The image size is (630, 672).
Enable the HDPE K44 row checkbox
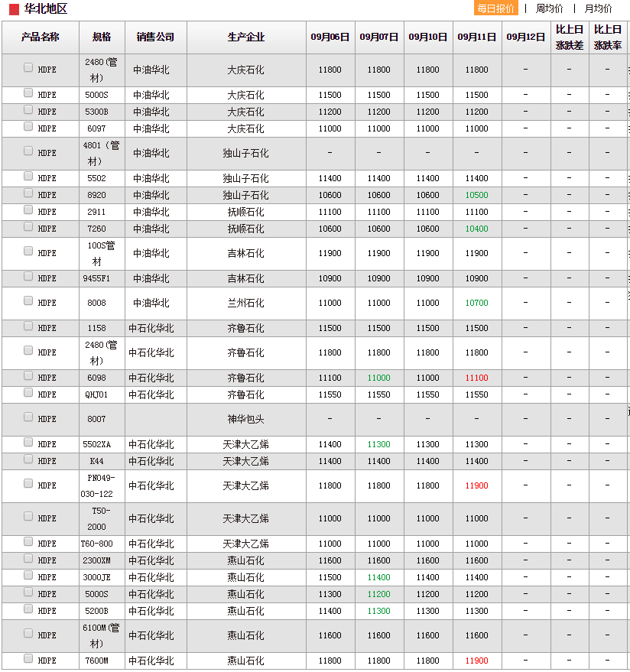[28, 459]
